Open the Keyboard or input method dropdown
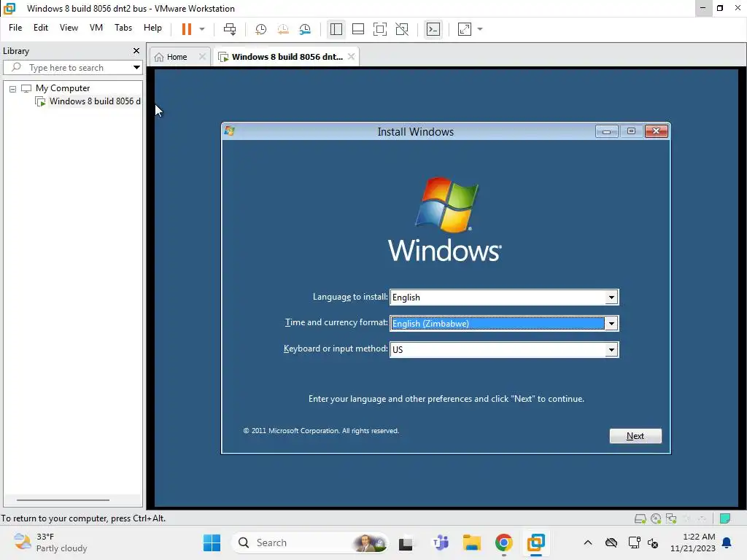 tap(611, 350)
